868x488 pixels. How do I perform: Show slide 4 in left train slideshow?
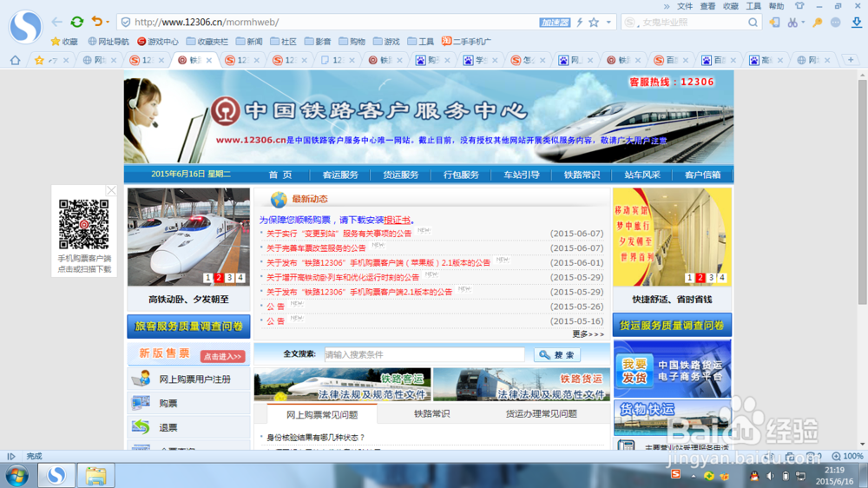click(240, 278)
